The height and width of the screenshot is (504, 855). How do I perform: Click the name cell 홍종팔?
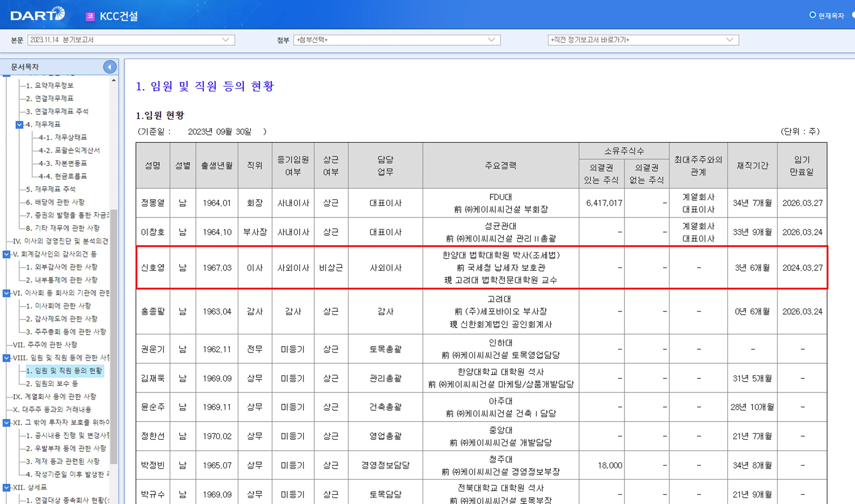pos(153,311)
